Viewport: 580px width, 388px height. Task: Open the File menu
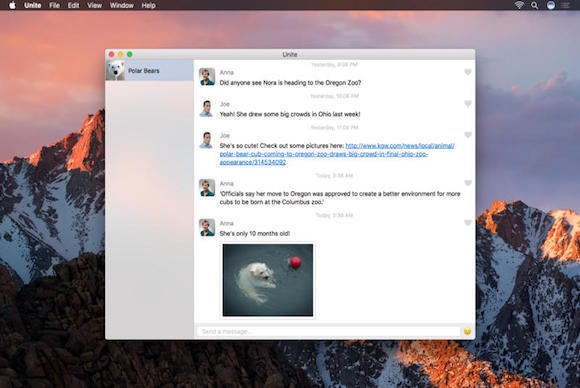point(54,5)
